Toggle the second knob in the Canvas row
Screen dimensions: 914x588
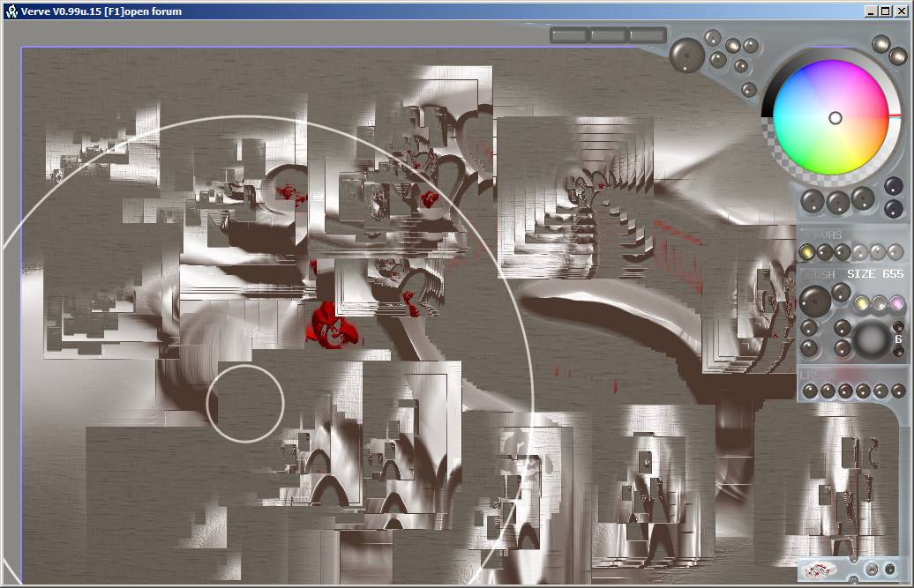tap(824, 252)
